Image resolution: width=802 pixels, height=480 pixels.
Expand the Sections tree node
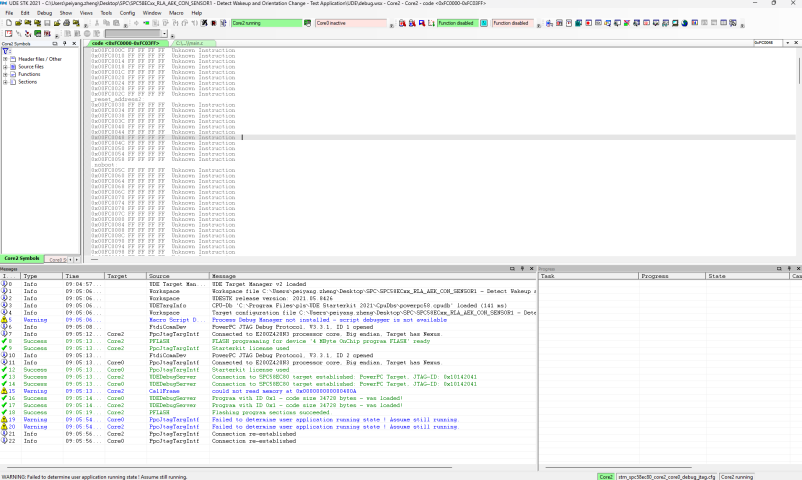point(5,82)
